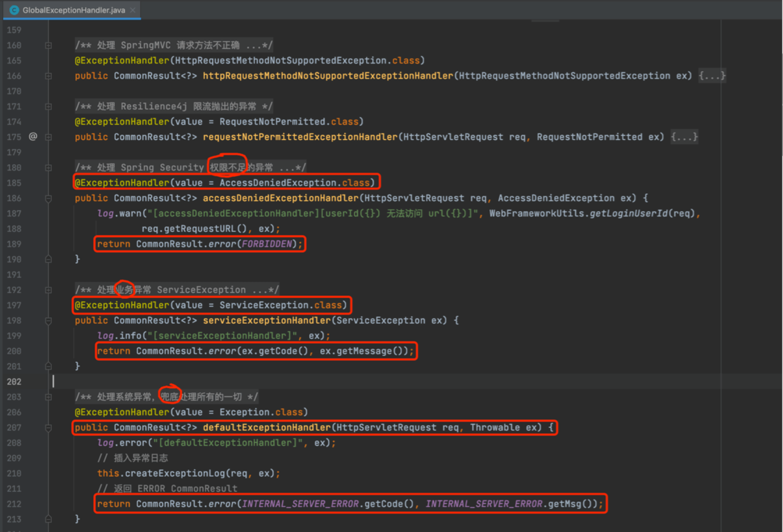The height and width of the screenshot is (532, 783).
Task: Click line number 202 in the gutter
Action: (14, 381)
